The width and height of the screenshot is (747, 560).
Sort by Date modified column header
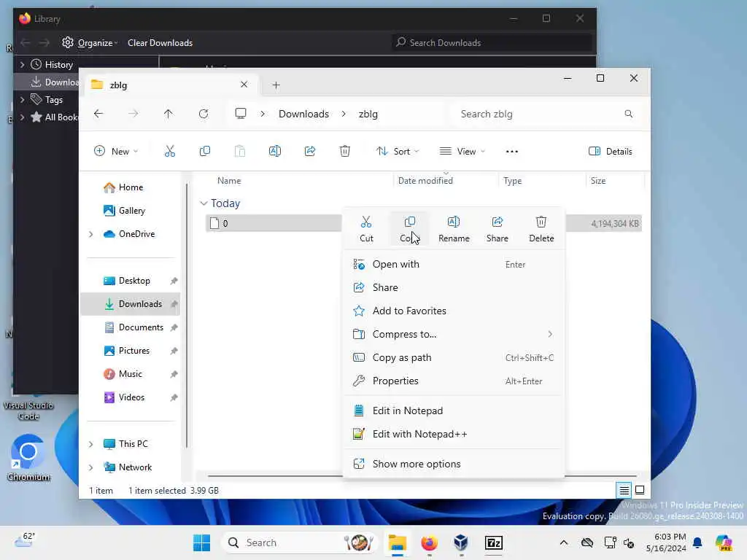(425, 181)
